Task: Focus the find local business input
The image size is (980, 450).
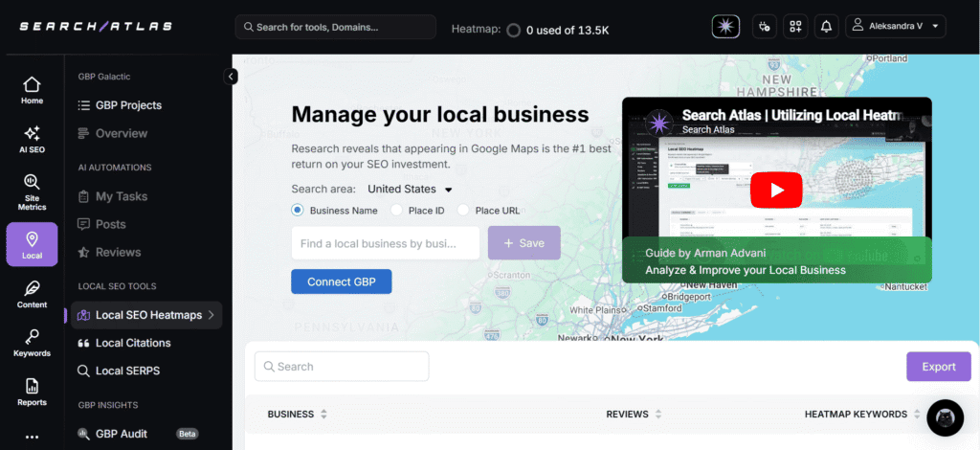Action: click(x=386, y=243)
